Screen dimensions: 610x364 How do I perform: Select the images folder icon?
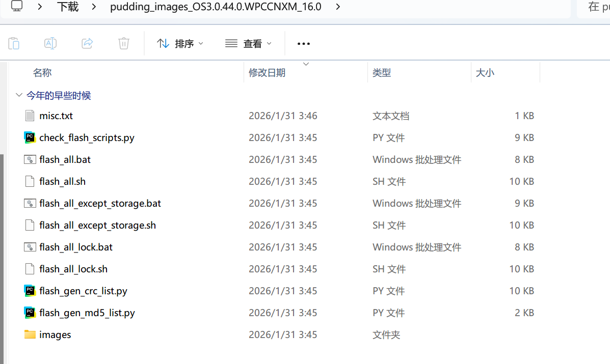30,334
